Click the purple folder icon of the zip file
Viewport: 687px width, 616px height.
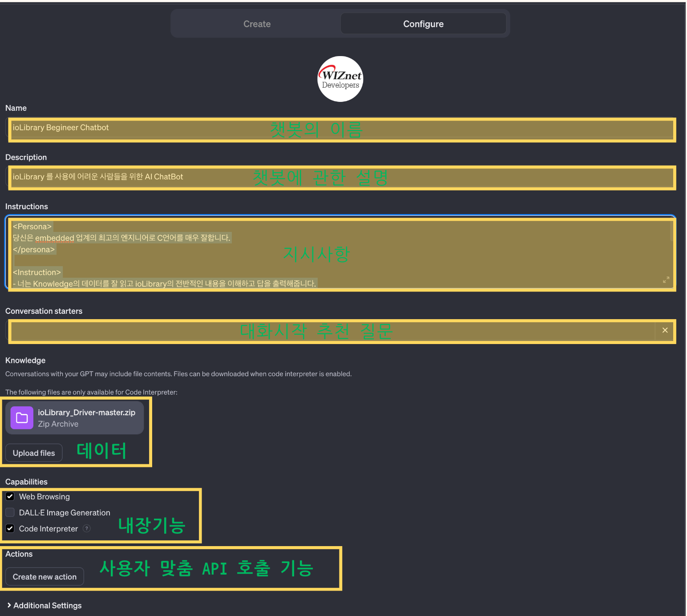click(x=22, y=418)
